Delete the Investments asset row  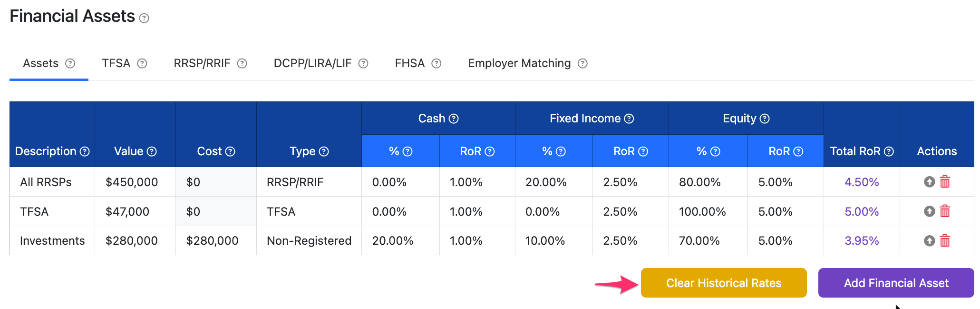(x=945, y=240)
